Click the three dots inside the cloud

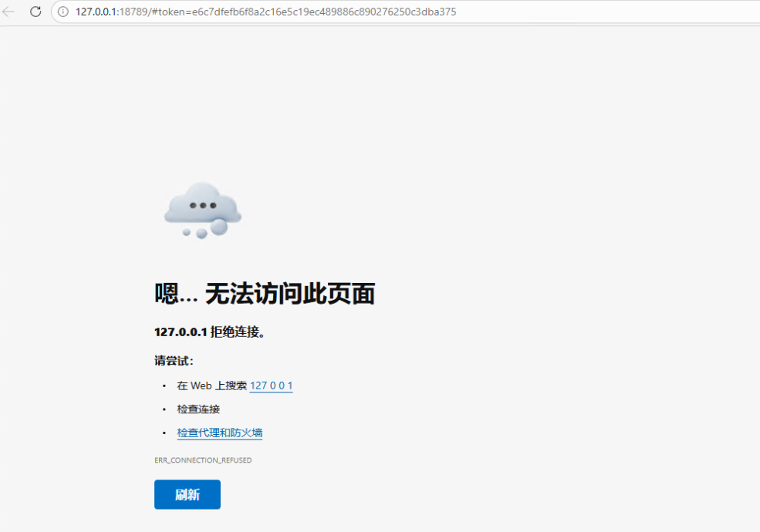pos(203,206)
